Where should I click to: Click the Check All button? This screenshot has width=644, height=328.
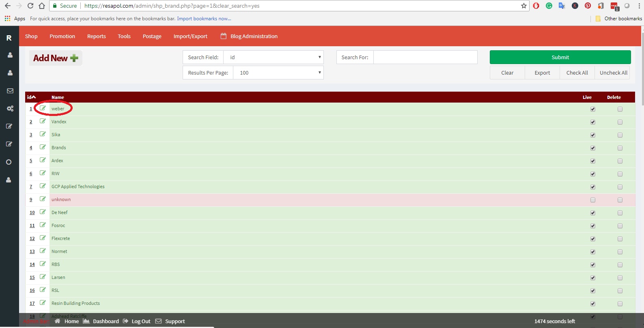[577, 73]
